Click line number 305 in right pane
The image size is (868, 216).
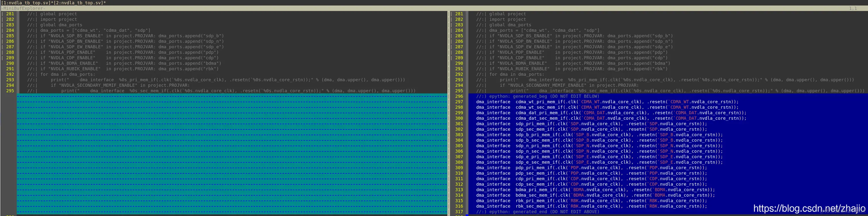coord(459,146)
